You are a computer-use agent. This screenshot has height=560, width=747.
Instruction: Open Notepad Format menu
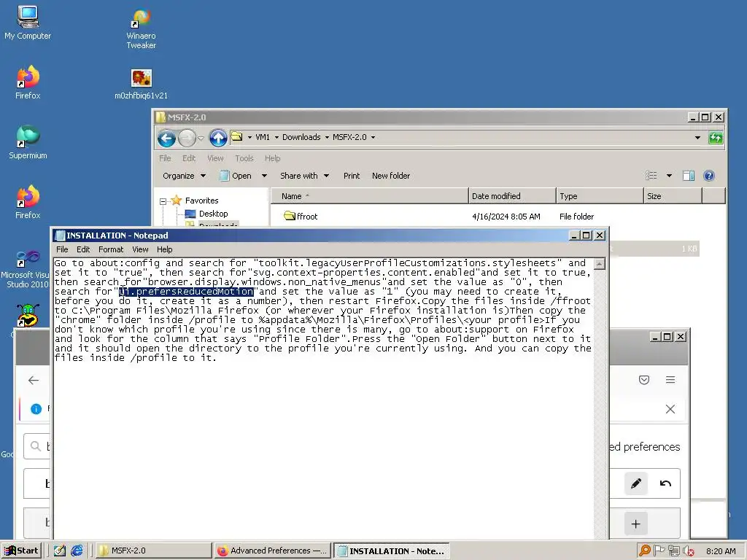tap(111, 249)
